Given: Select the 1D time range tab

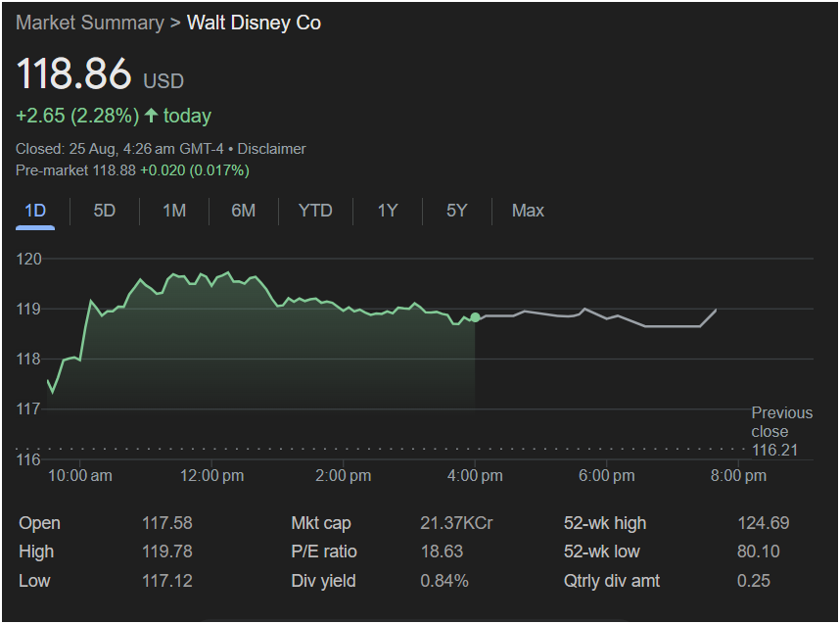Looking at the screenshot, I should [35, 211].
